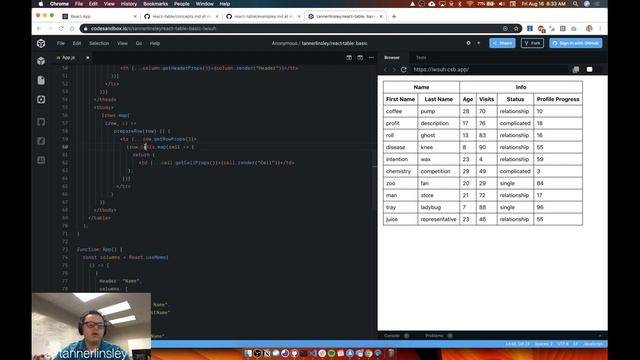The image size is (640, 360).
Task: Open preview in new window icon
Action: point(576,69)
